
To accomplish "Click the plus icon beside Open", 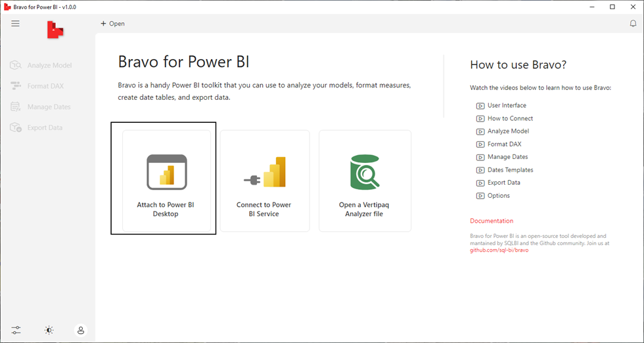I will 103,24.
